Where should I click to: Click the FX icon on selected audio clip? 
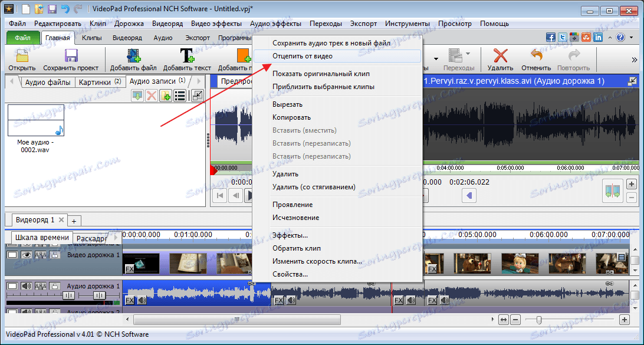[x=130, y=300]
